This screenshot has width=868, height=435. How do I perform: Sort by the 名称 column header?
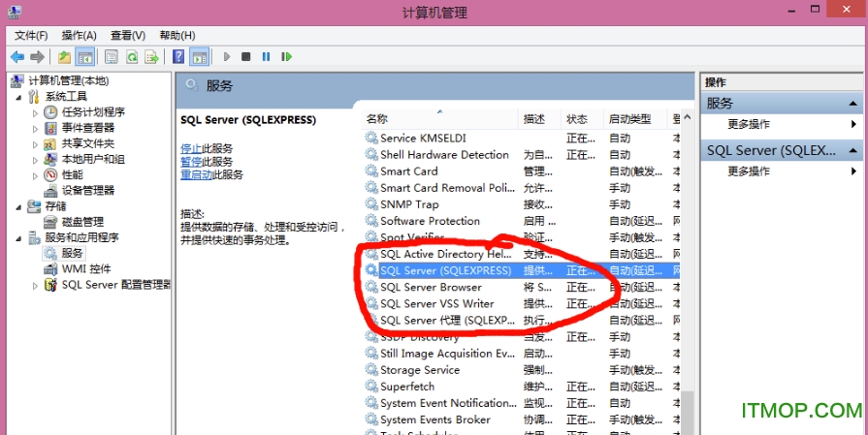coord(440,119)
